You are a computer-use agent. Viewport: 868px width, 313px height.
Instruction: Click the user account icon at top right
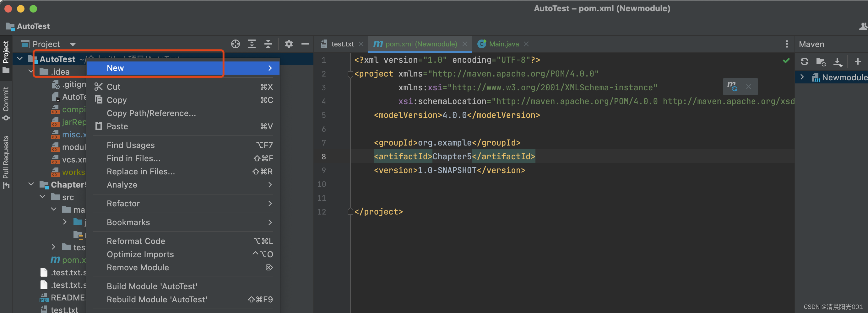863,26
